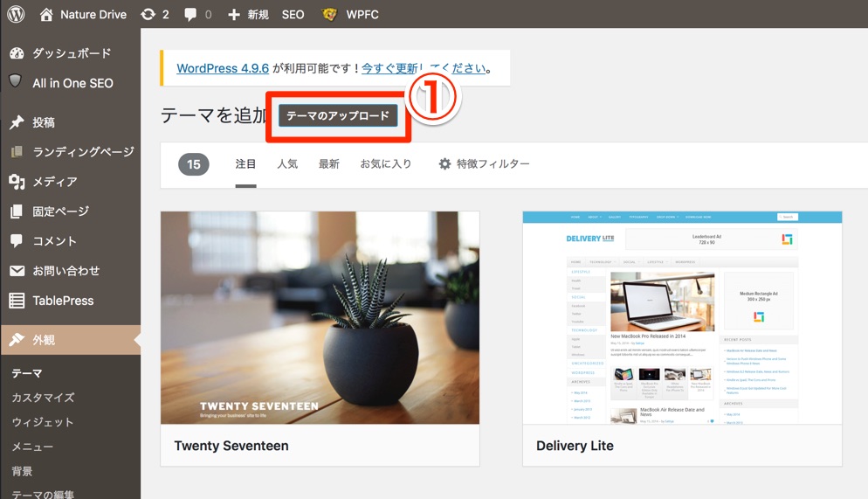
Task: Click the plus icon for 新規
Action: click(234, 14)
